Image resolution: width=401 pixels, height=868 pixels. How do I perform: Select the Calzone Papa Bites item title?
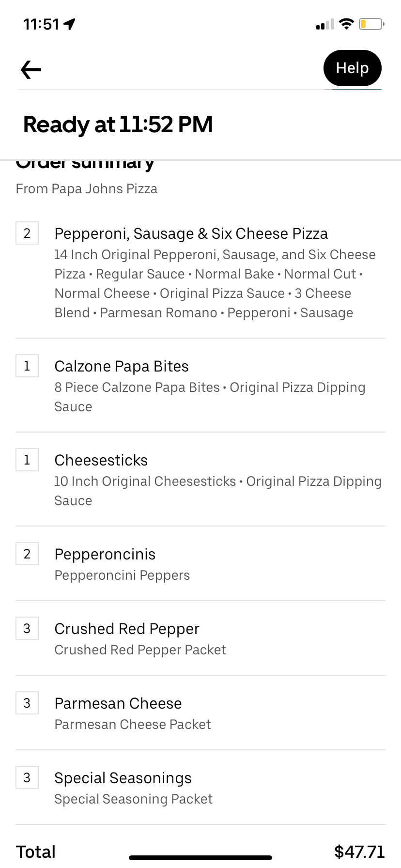pos(122,366)
